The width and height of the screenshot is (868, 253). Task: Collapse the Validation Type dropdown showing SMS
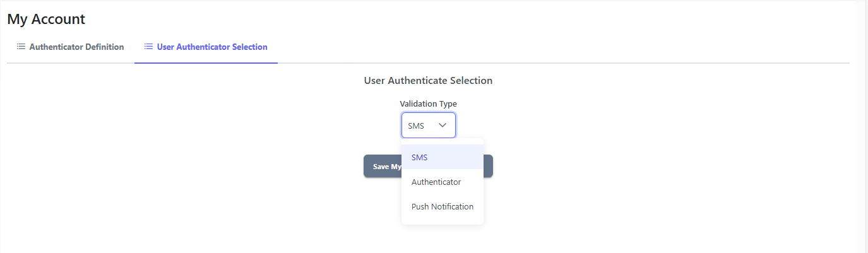click(x=428, y=125)
